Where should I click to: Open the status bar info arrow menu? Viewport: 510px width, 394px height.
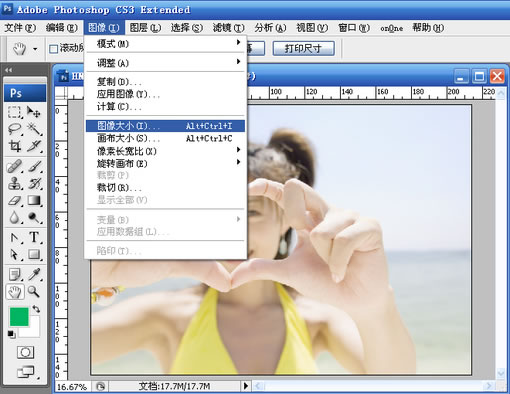coord(246,386)
